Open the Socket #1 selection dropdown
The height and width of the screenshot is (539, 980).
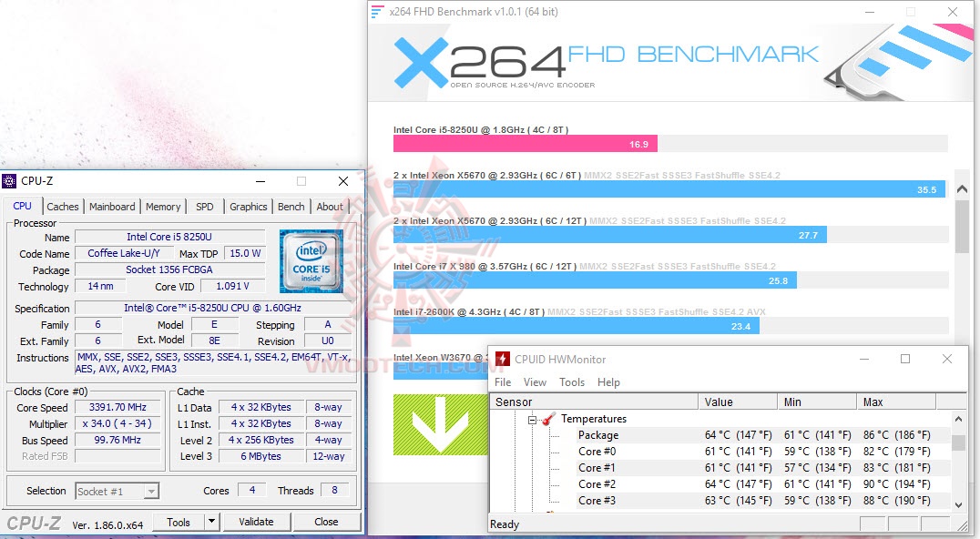click(x=117, y=492)
